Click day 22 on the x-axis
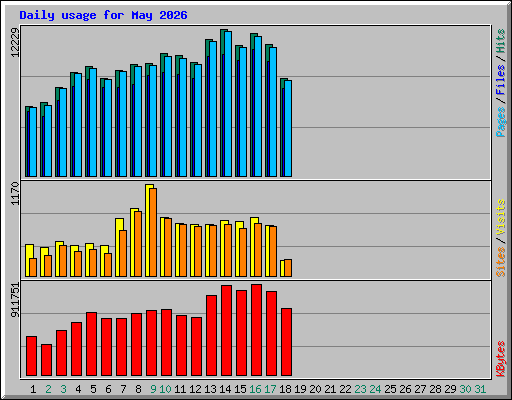The image size is (512, 400). click(345, 389)
